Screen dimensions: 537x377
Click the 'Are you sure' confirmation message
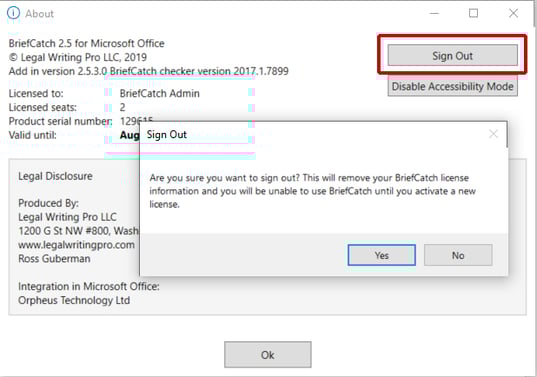point(312,191)
